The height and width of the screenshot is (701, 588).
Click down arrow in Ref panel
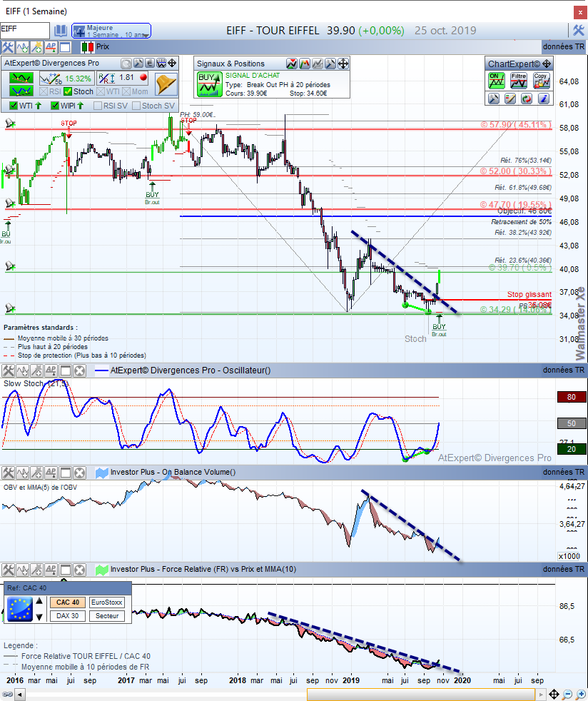click(x=39, y=617)
